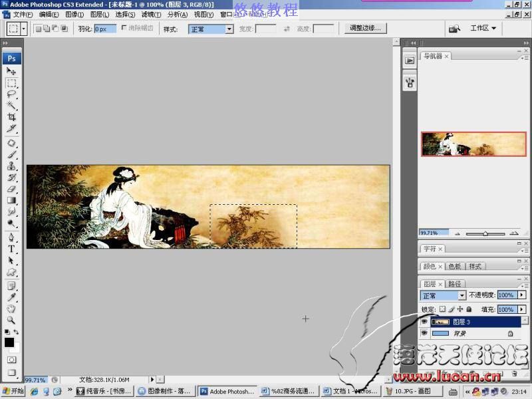Image resolution: width=532 pixels, height=399 pixels.
Task: Select the Gradient tool
Action: point(11,201)
